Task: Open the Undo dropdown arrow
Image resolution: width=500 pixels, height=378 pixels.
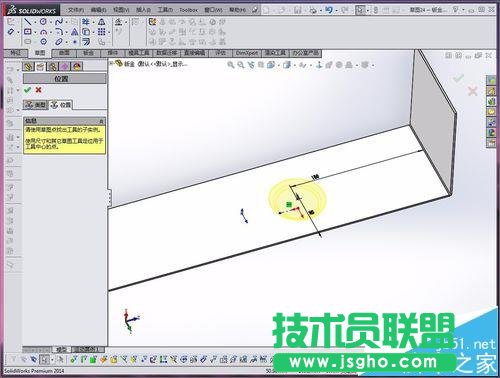Action: pos(336,11)
